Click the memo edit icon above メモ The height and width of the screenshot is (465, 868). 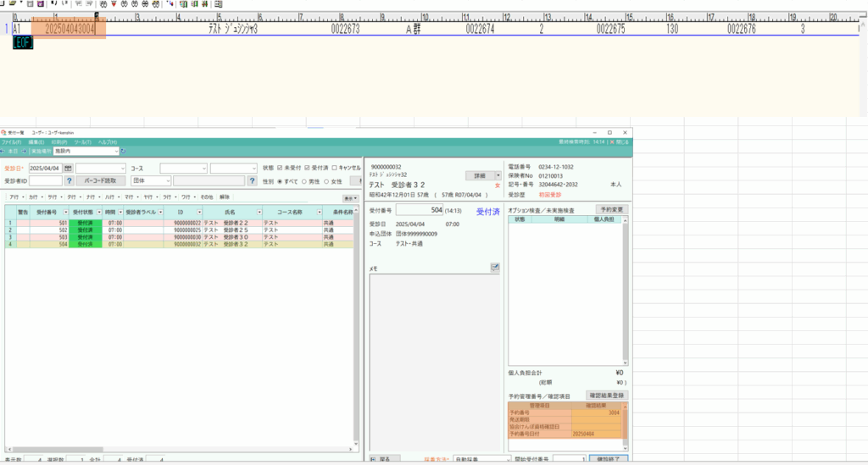tap(494, 268)
